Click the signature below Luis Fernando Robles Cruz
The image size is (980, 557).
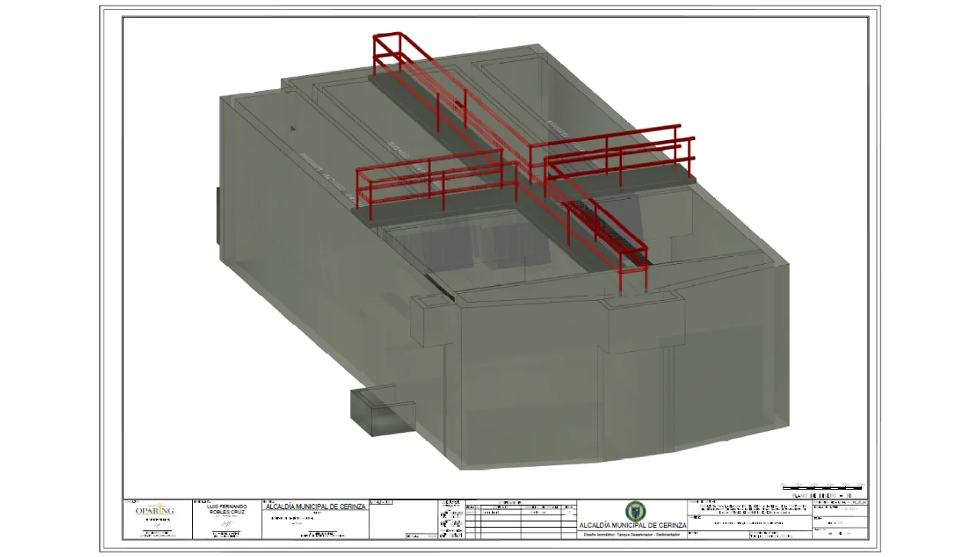click(x=227, y=523)
